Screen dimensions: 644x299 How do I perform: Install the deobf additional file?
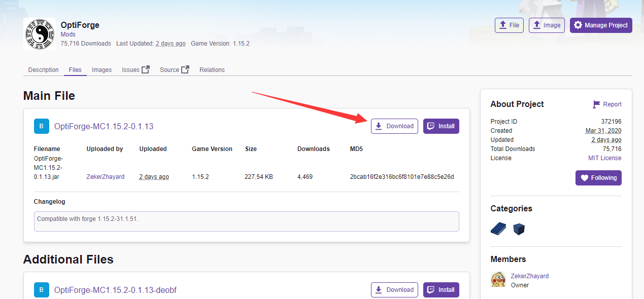(x=441, y=290)
